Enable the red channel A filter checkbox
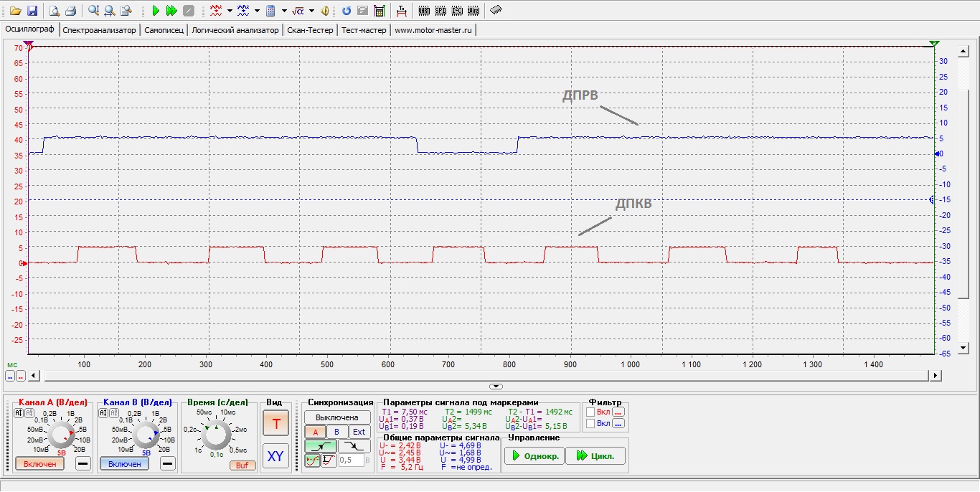 [590, 412]
